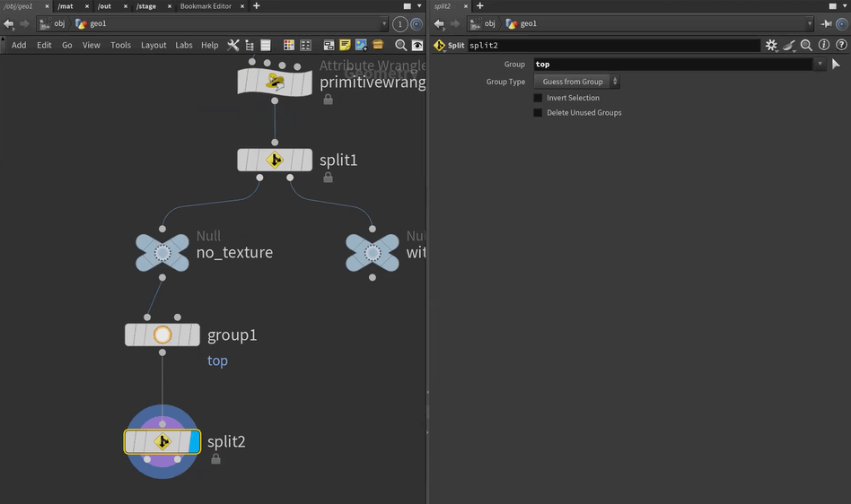The image size is (851, 504).
Task: Expand network path dropdown beside geo1
Action: pos(384,24)
